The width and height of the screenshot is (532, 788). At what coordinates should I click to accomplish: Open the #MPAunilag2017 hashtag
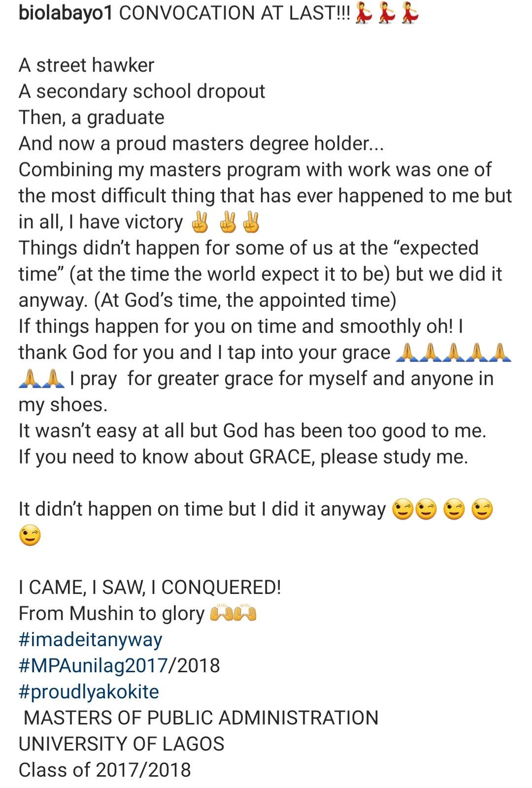click(x=93, y=665)
